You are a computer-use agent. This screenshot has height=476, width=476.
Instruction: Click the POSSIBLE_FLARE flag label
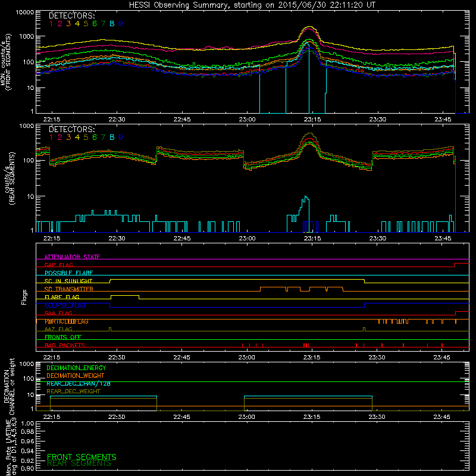(x=68, y=273)
